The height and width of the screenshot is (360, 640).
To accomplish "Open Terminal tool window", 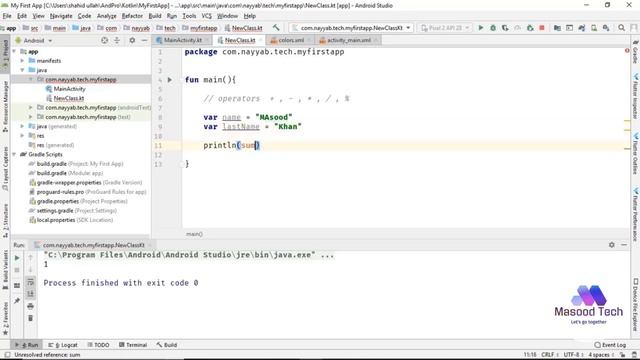I will 133,345.
